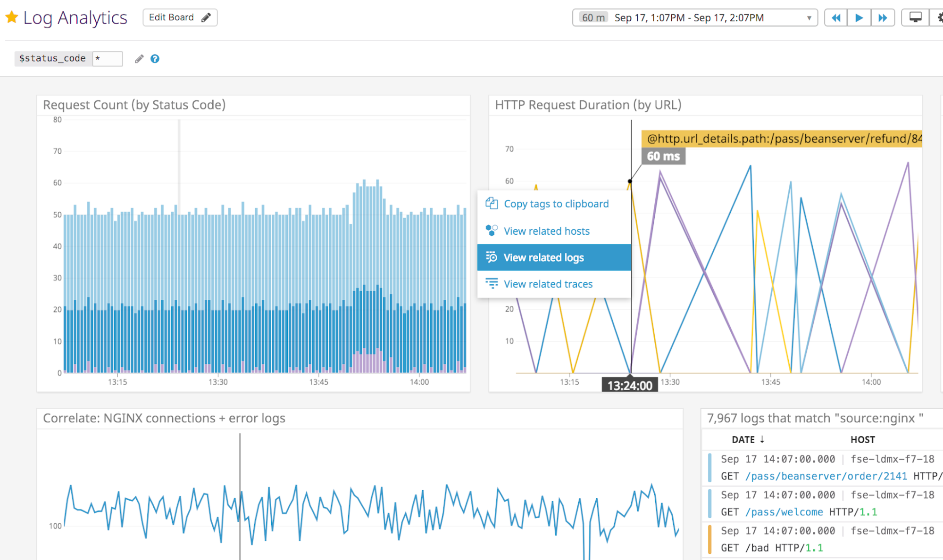This screenshot has height=560, width=943.
Task: Shift time range forward with double-right arrow
Action: pyautogui.click(x=883, y=17)
